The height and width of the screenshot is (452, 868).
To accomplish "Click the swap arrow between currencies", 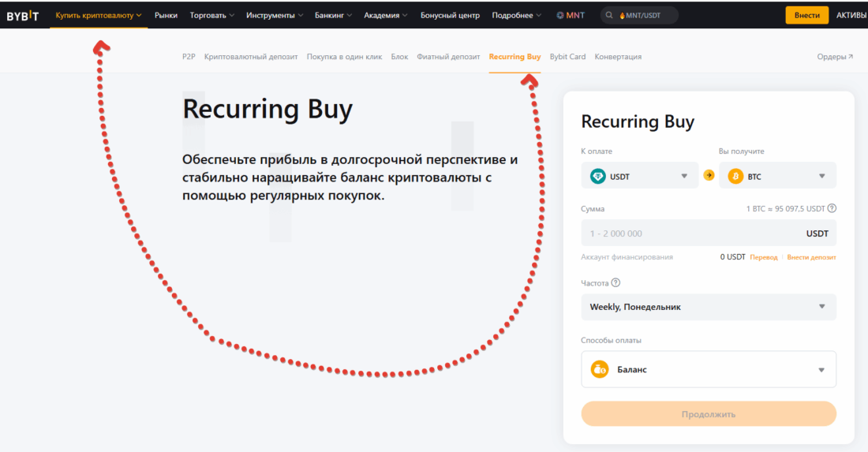I will click(x=709, y=175).
